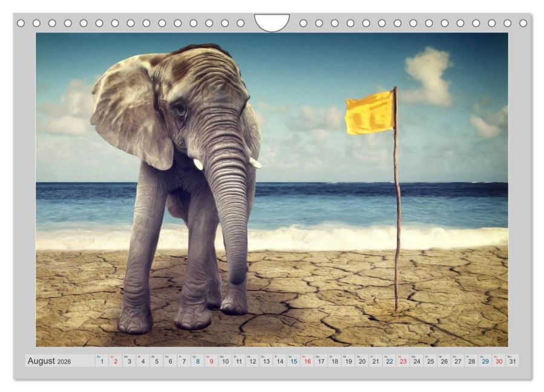The image size is (544, 392).
Task: Select date 19 in the date row
Action: (x=349, y=361)
